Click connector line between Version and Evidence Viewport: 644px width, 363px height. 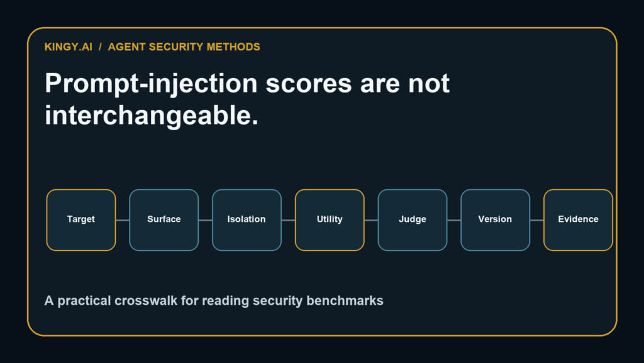537,220
